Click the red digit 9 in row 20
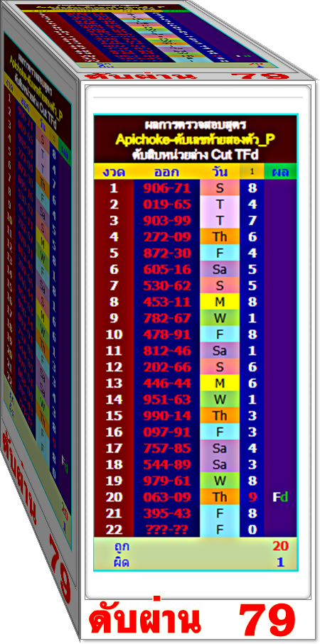 click(x=252, y=497)
